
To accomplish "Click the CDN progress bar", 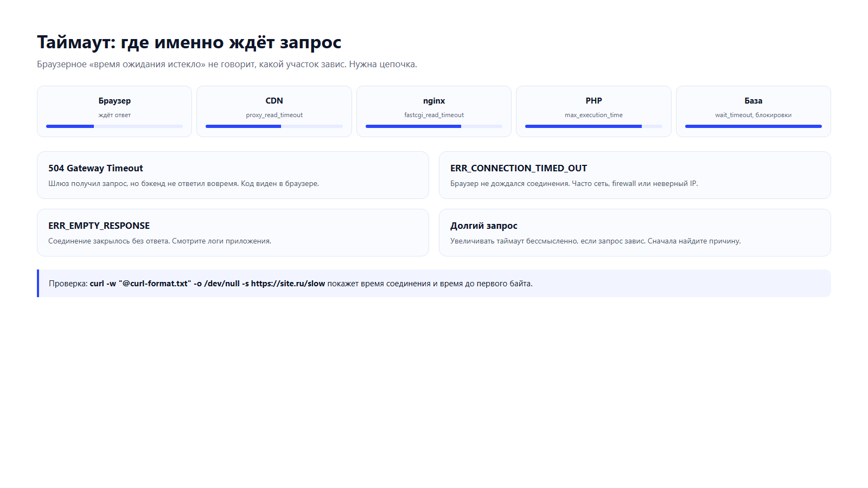I will coord(274,126).
